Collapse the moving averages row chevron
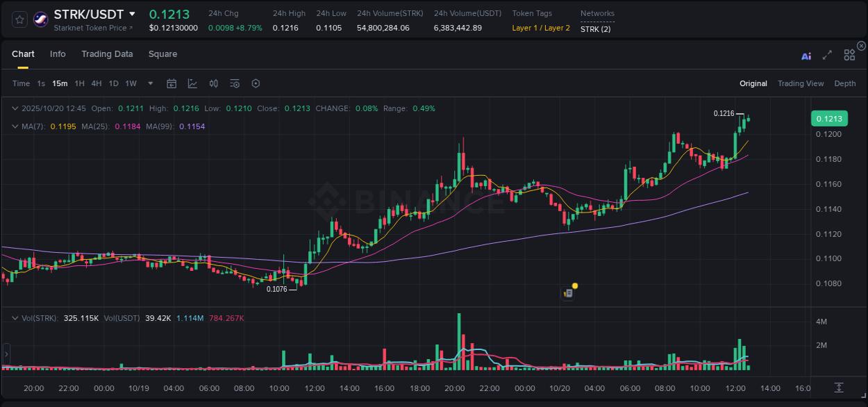 15,126
